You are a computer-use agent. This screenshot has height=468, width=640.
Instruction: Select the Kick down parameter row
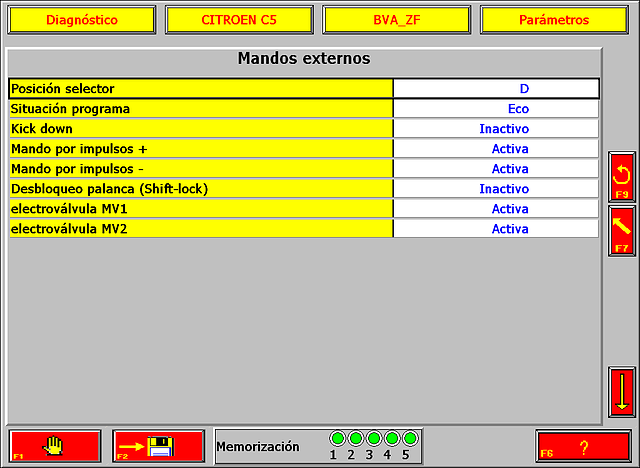[x=200, y=129]
